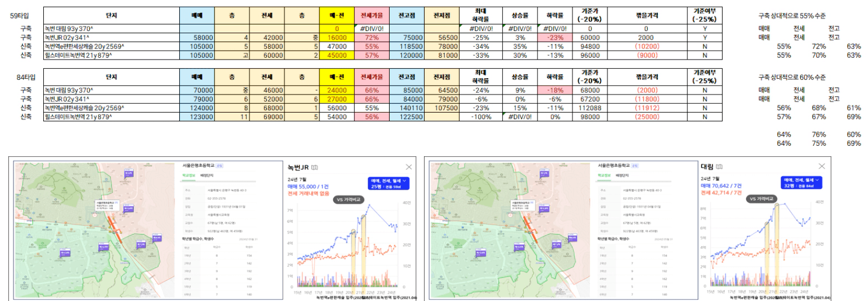Select 전고점 header in 84타입 table
The image size is (868, 301).
click(407, 76)
